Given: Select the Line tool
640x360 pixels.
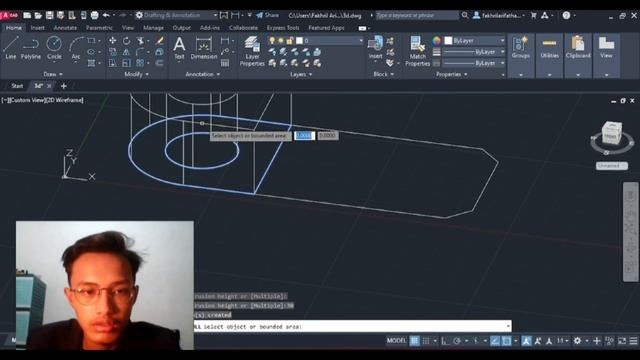Looking at the screenshot, I should [x=11, y=48].
